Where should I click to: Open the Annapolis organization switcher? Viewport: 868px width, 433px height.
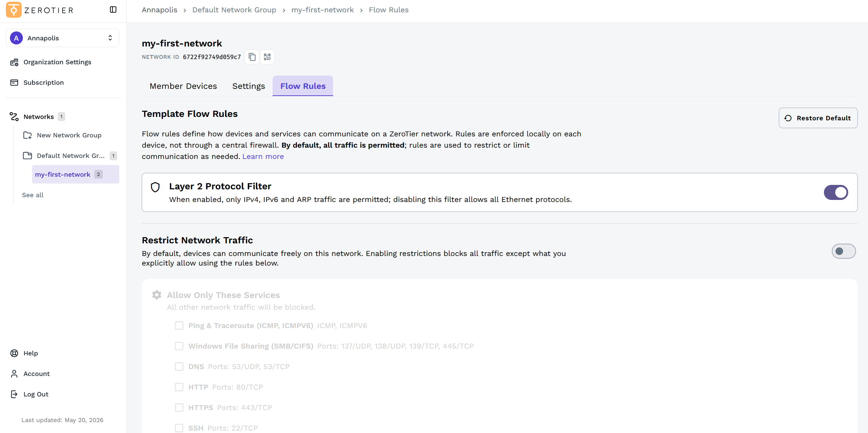click(63, 38)
